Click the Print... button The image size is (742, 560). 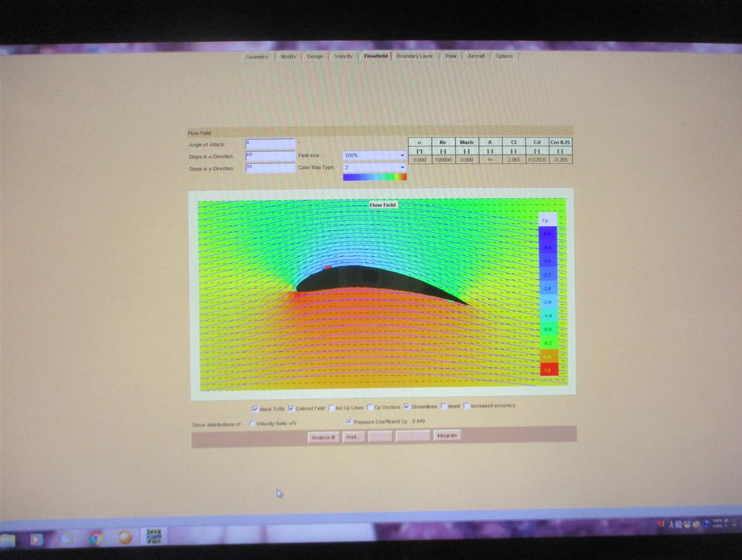[353, 437]
